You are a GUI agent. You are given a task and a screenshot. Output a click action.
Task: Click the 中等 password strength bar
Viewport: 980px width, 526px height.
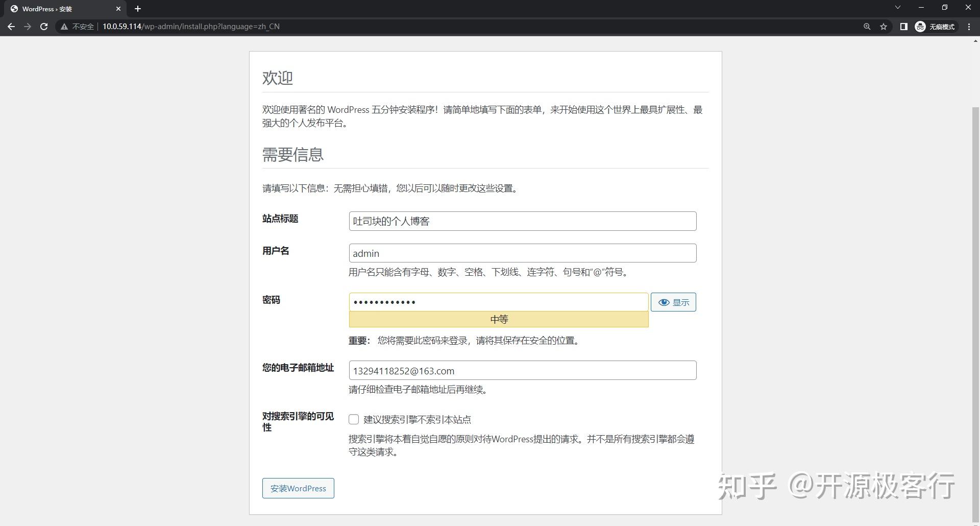click(x=498, y=319)
